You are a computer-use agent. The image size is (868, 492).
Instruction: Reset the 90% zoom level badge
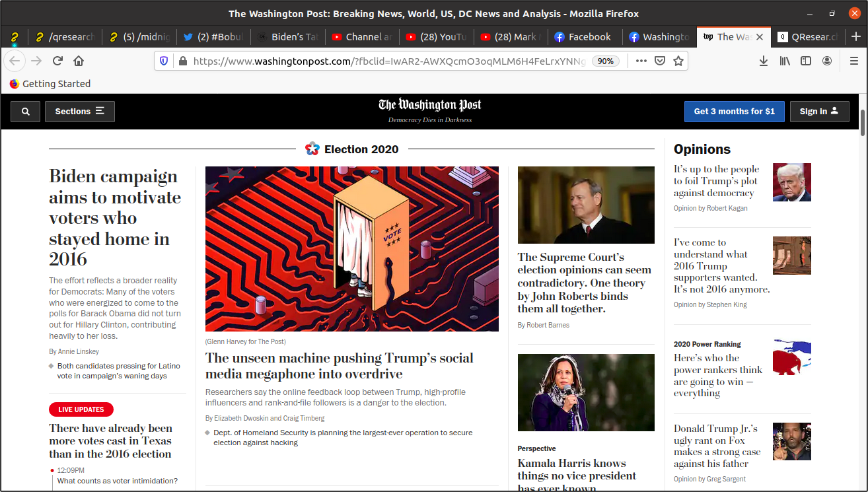point(605,61)
